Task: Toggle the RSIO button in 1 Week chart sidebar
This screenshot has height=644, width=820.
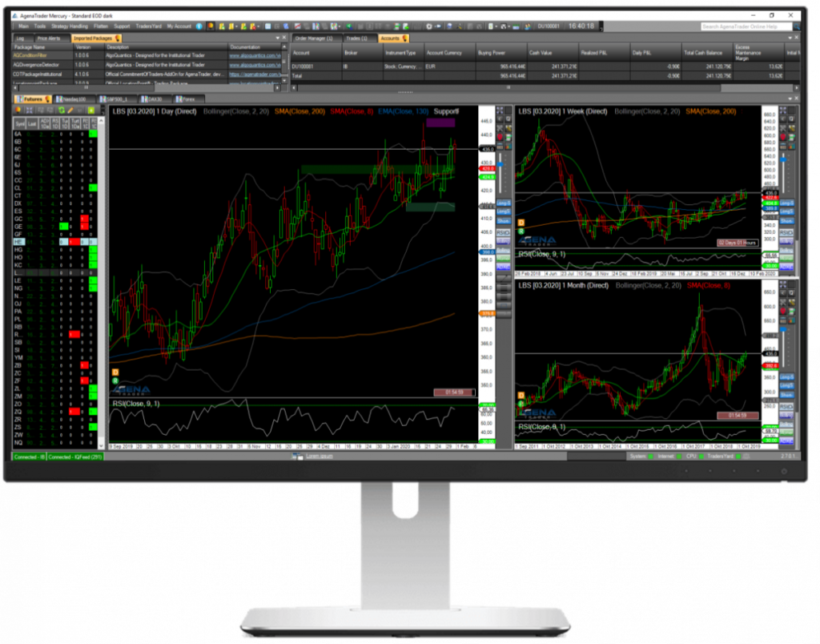Action: point(786,232)
